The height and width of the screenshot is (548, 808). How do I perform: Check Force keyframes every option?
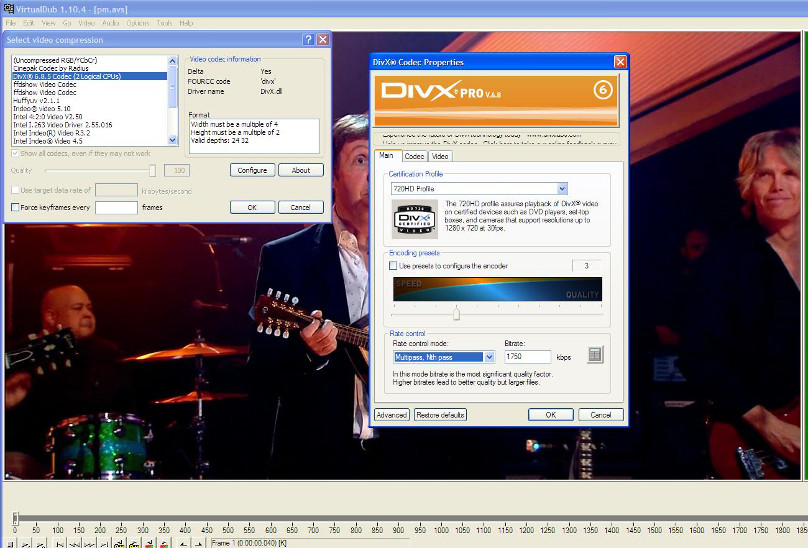click(x=15, y=207)
